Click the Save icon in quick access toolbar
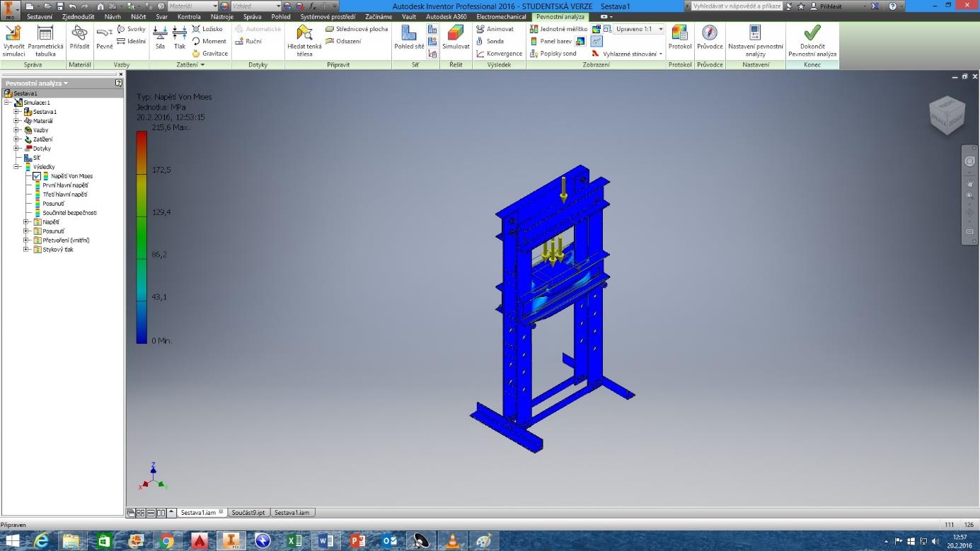This screenshot has width=980, height=551. pyautogui.click(x=60, y=6)
